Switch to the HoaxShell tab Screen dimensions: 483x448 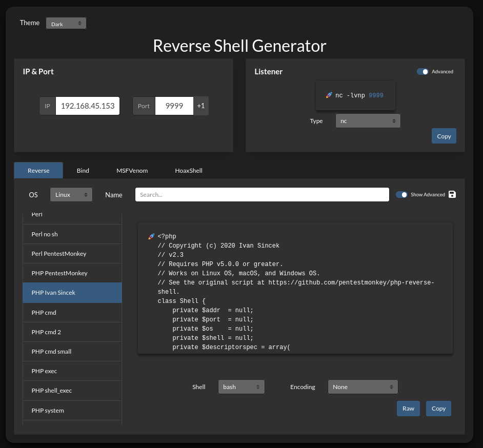189,170
